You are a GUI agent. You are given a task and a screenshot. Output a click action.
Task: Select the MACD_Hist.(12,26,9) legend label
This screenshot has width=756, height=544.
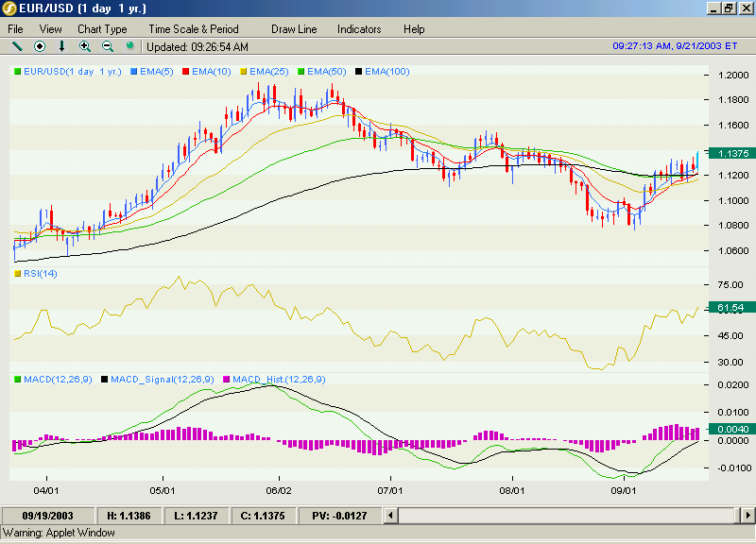coord(279,380)
